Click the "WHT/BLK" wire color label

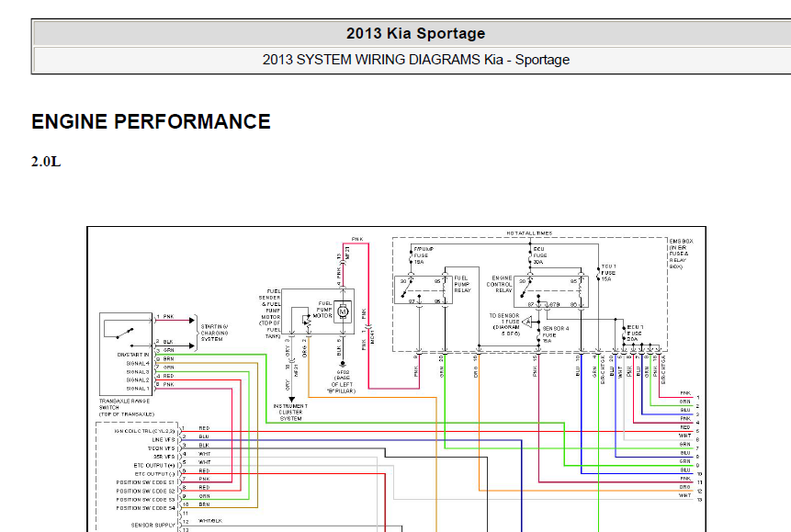pos(210,521)
